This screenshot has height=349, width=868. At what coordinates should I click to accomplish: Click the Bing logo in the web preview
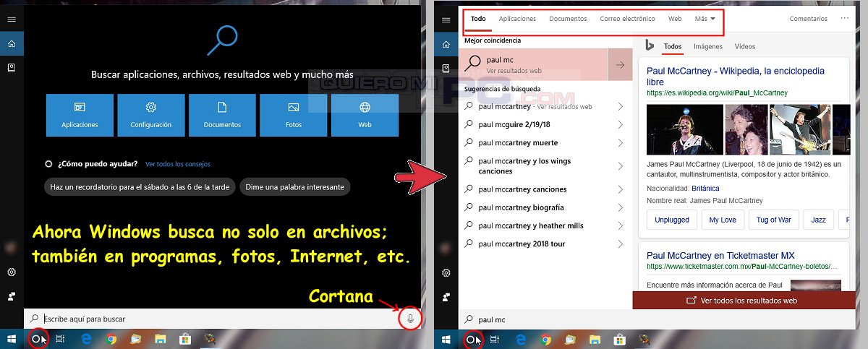click(x=650, y=46)
